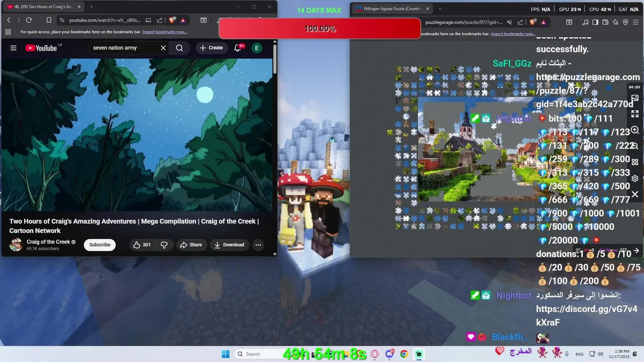Open Google Chrome from the taskbar
The image size is (644, 362).
pos(404,354)
